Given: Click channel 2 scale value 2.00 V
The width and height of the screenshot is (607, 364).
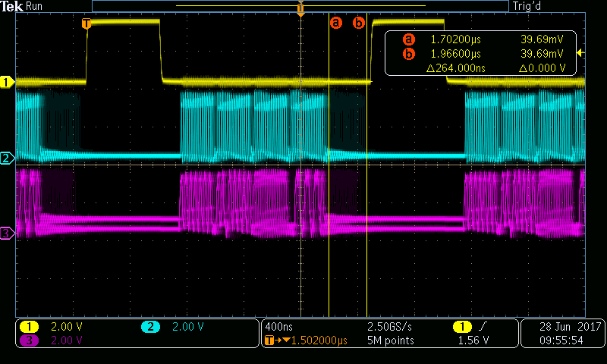Looking at the screenshot, I should click(187, 327).
